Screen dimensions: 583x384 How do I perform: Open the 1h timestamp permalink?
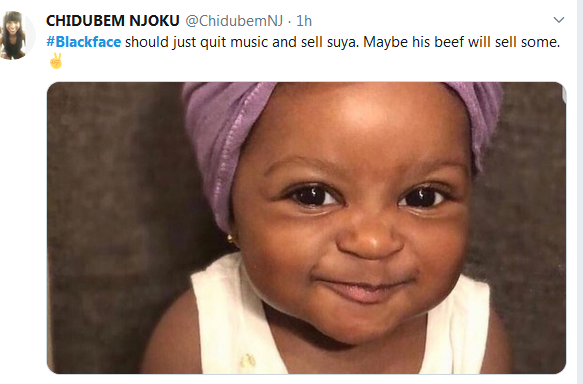pyautogui.click(x=304, y=21)
